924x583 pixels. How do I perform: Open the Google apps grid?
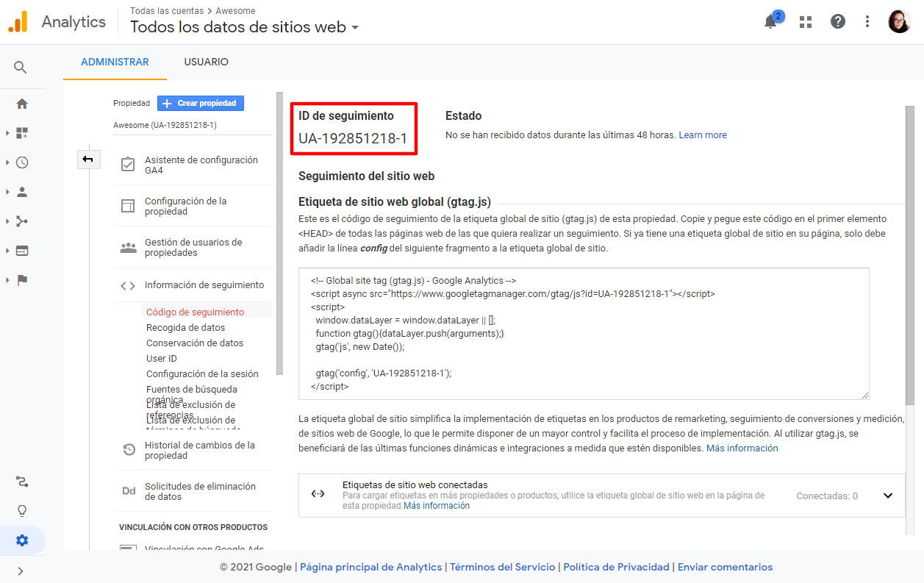pos(806,22)
